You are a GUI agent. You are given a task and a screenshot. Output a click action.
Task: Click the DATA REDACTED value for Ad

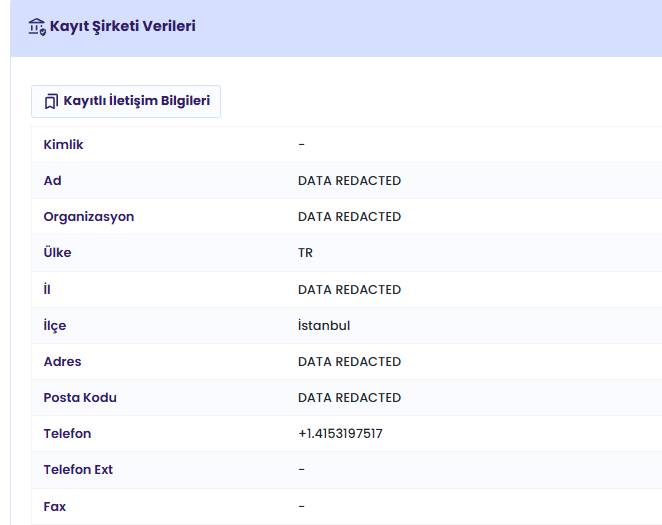point(349,181)
